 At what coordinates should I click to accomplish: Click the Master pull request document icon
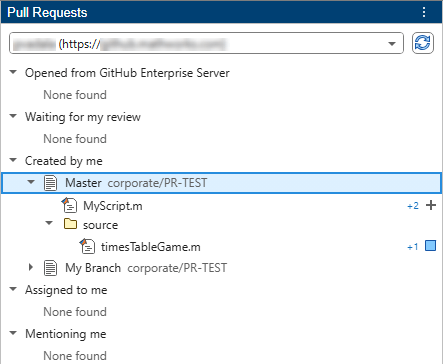50,183
